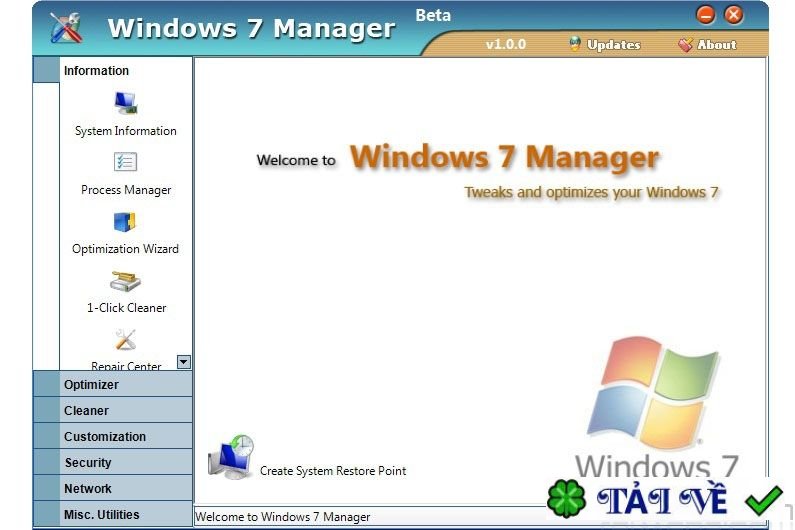This screenshot has width=795, height=530.
Task: Minimize the Windows 7 Manager window
Action: (x=705, y=15)
